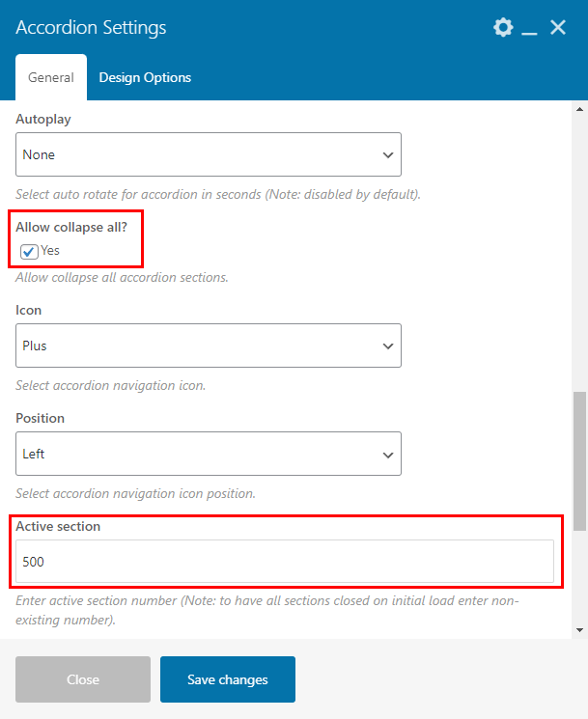
Task: Click the Autoplay dropdown chevron arrow
Action: [388, 155]
